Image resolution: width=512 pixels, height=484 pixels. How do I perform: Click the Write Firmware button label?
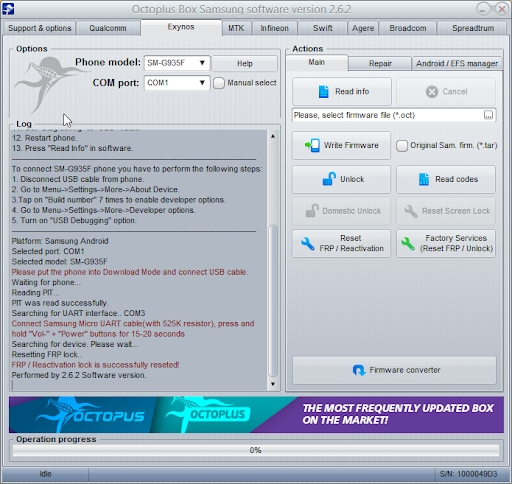[x=351, y=145]
